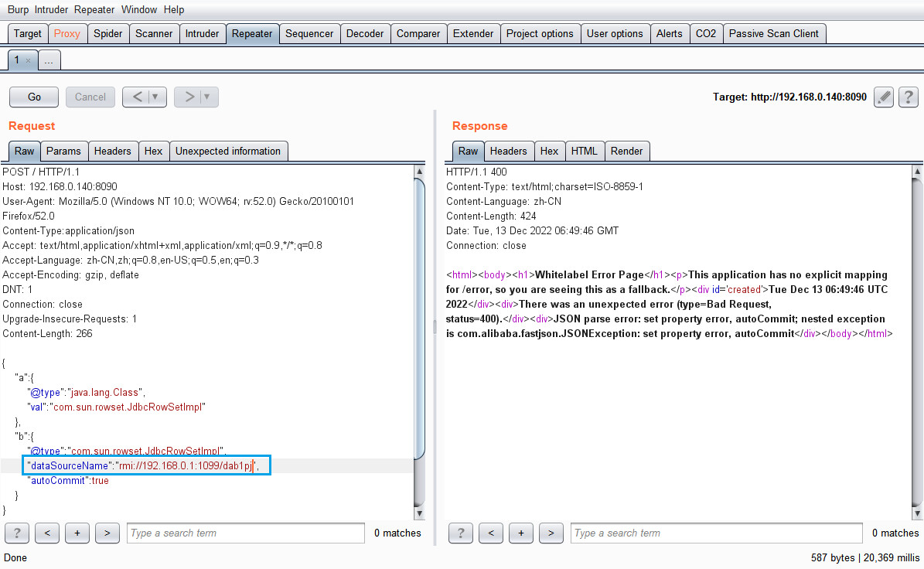Switch to the Target tab
The image size is (924, 569).
point(28,33)
